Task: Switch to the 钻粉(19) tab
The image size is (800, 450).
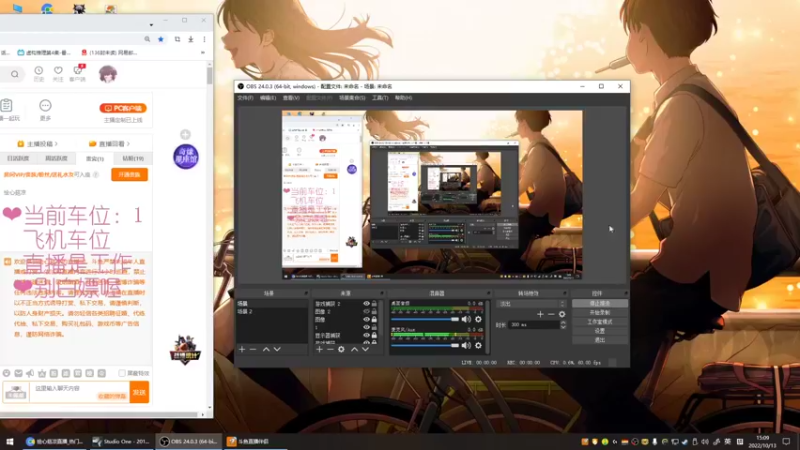Action: [133, 159]
